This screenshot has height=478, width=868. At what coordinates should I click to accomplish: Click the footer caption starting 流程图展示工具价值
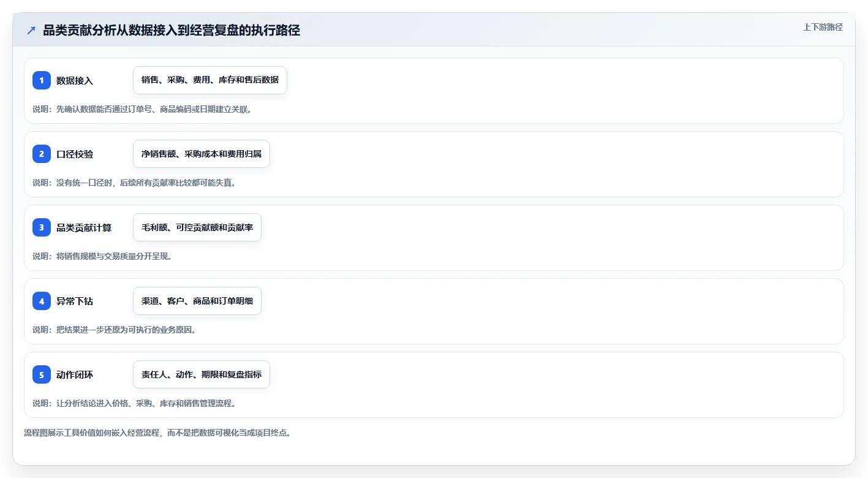click(x=157, y=433)
